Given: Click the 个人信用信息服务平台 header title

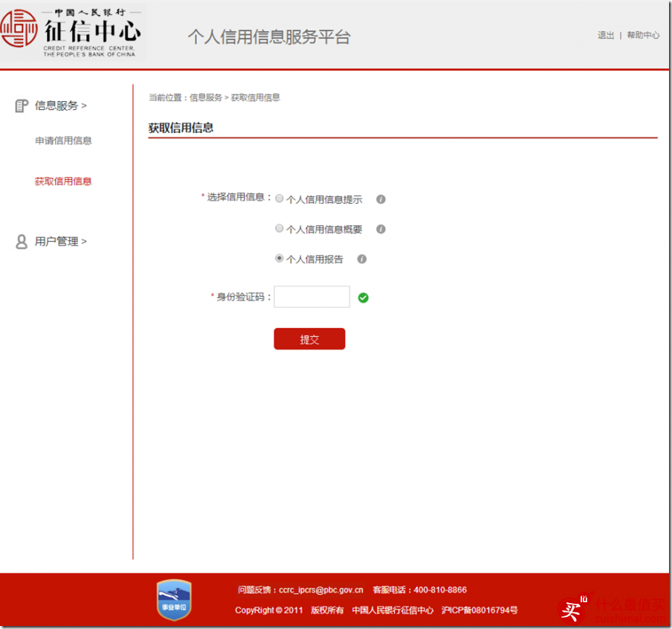Looking at the screenshot, I should [269, 37].
